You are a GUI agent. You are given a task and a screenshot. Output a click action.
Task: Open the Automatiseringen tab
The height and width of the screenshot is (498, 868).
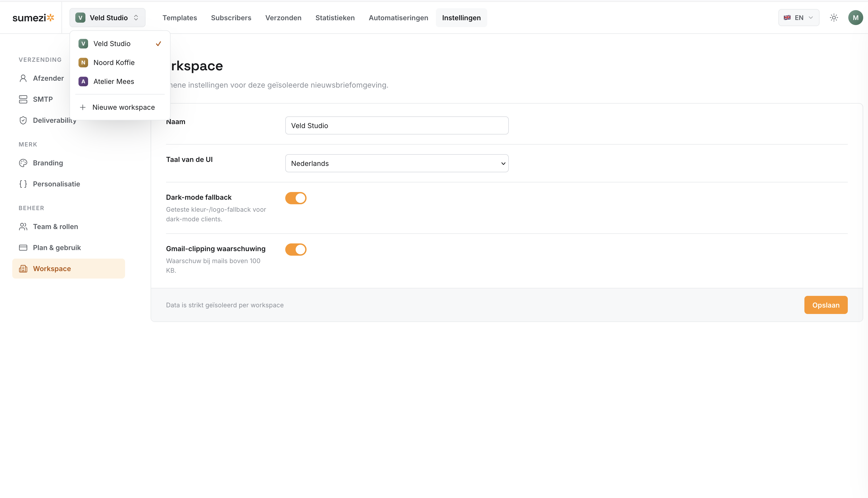click(398, 18)
